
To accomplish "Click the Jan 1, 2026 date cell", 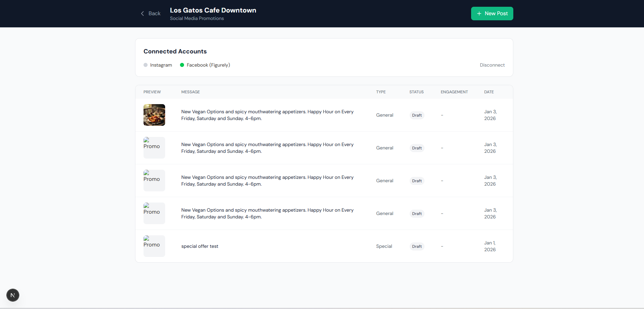I will (x=490, y=246).
